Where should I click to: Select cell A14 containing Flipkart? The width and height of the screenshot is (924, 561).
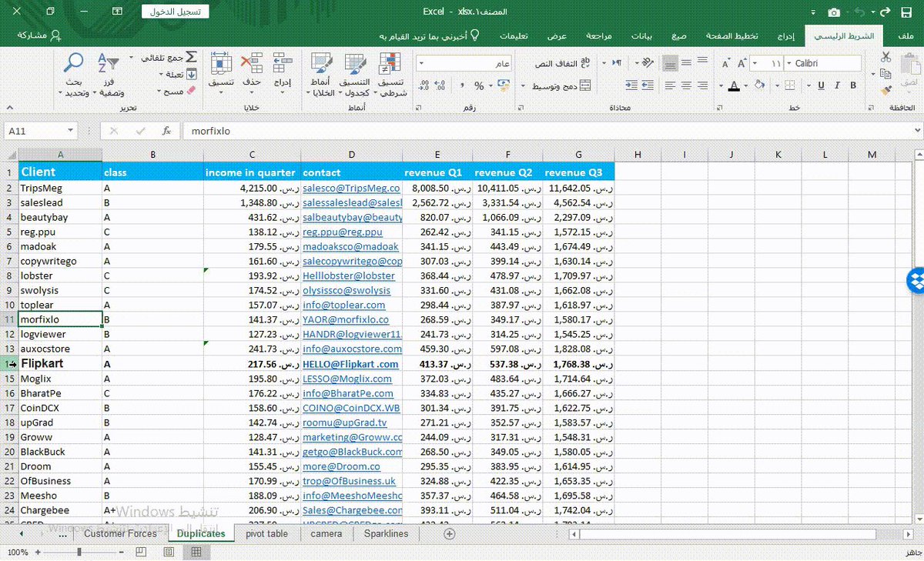pyautogui.click(x=60, y=363)
